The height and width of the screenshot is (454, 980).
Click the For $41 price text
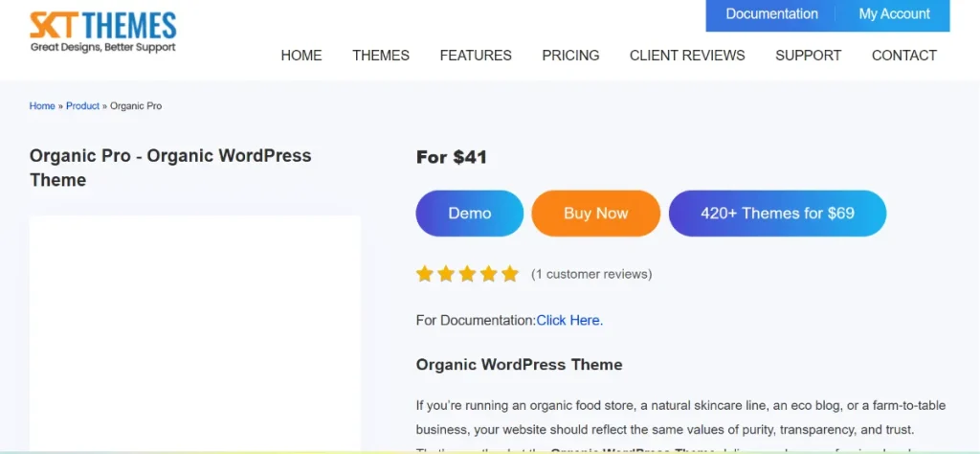click(x=452, y=158)
